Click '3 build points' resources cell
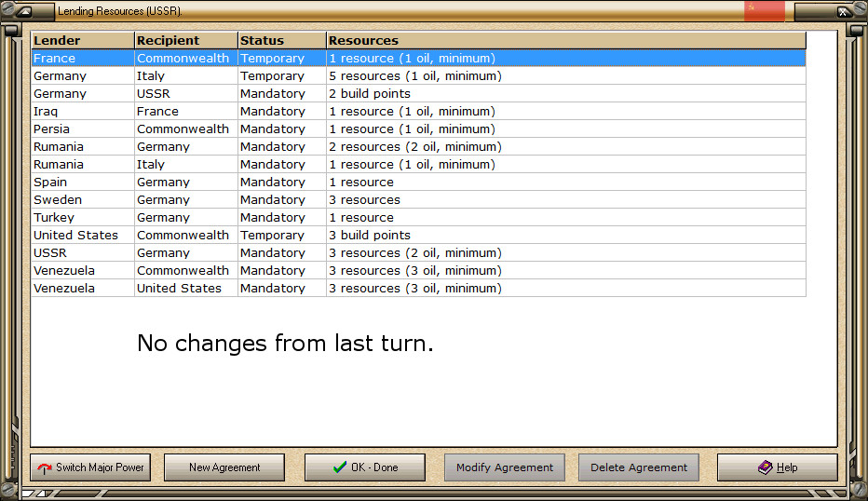The image size is (868, 501). pos(566,236)
